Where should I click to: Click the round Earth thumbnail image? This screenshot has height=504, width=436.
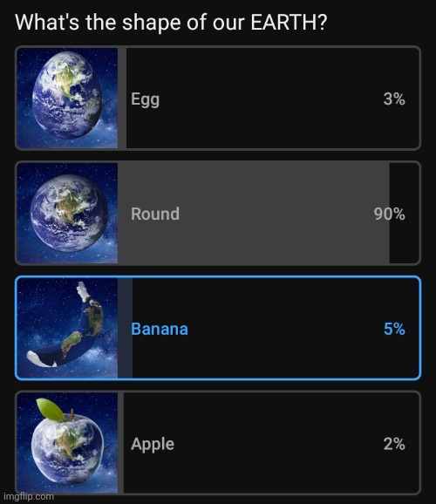point(67,213)
